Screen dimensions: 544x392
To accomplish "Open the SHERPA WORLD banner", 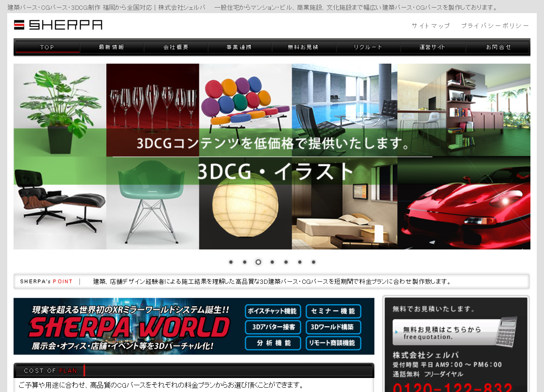I will click(194, 326).
